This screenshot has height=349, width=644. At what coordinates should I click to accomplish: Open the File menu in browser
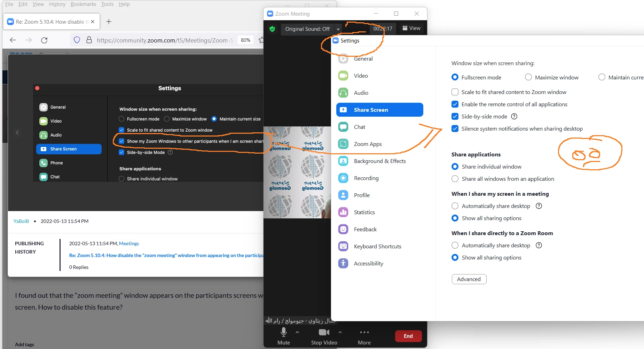[x=9, y=4]
